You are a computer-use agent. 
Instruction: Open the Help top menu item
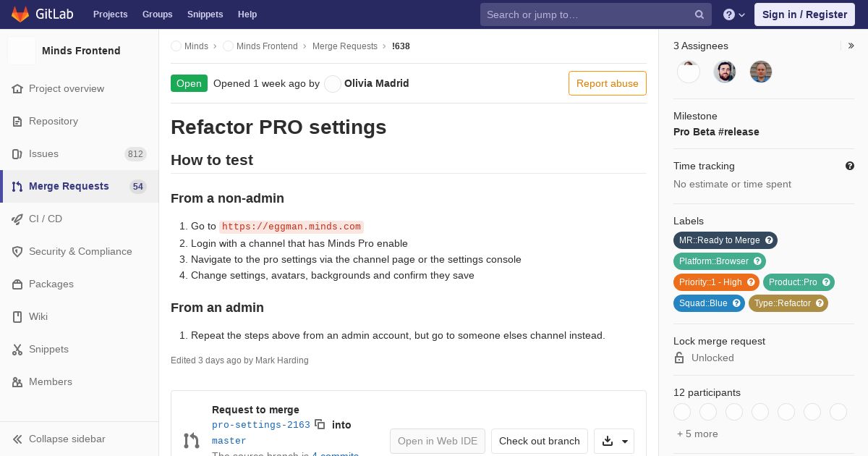[247, 14]
